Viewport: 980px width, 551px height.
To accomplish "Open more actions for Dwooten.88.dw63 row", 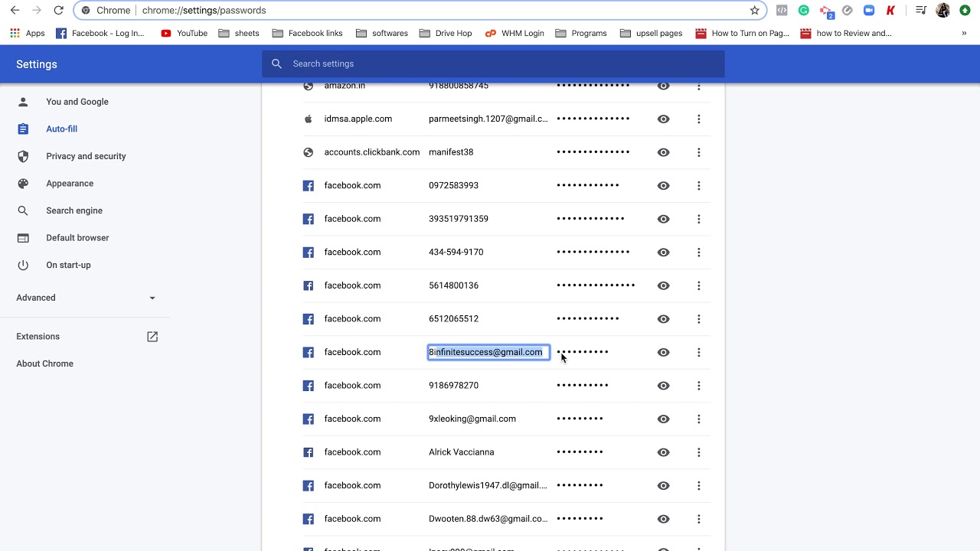I will [698, 519].
